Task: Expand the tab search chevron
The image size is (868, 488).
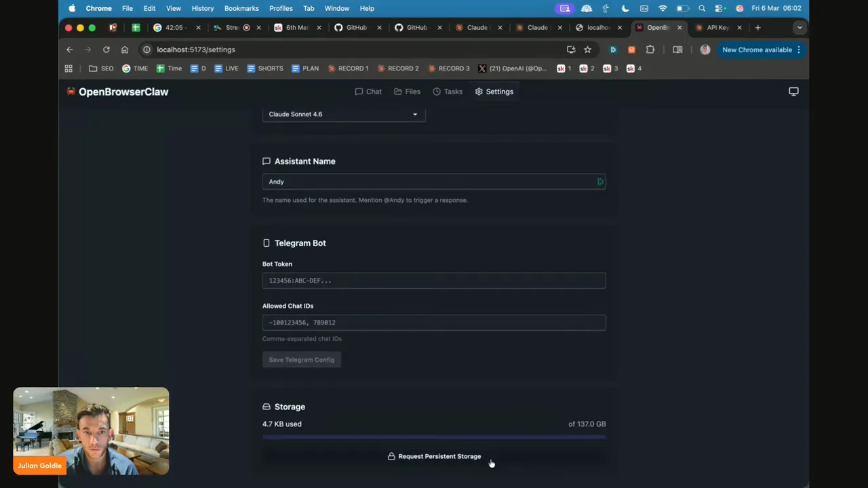Action: pos(800,28)
